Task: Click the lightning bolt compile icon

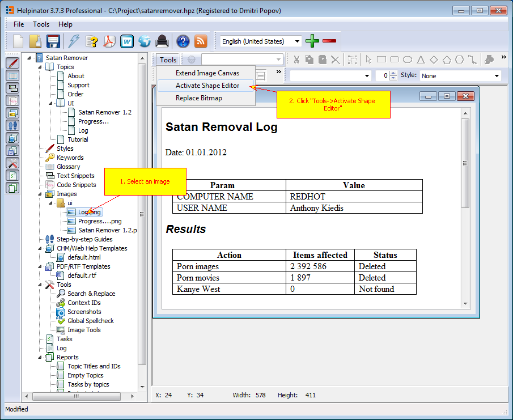Action: [x=74, y=41]
